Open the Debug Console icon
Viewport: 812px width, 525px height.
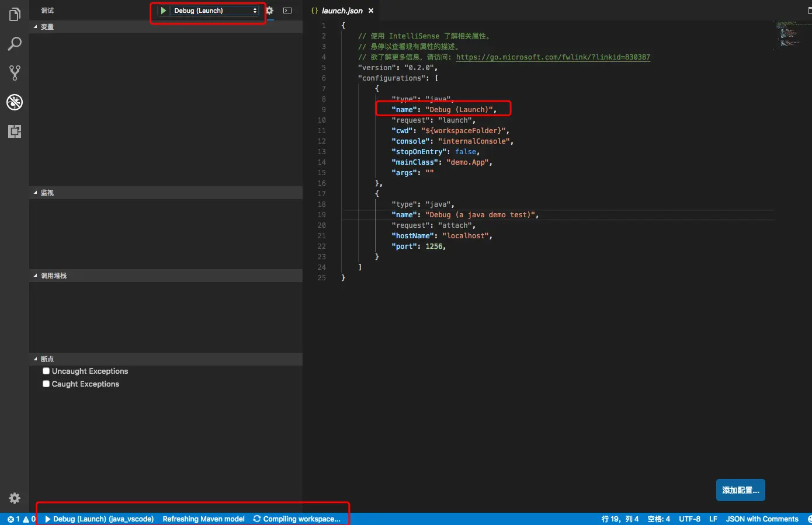[x=287, y=11]
